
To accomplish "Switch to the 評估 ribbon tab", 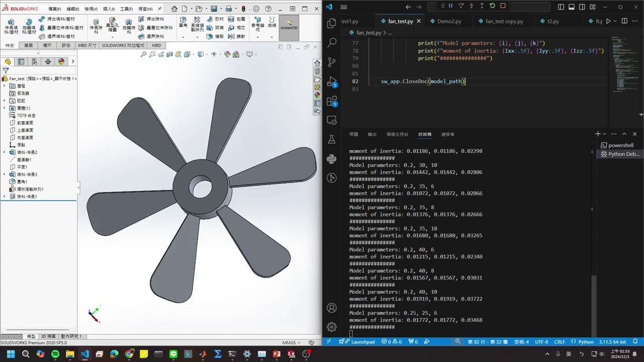I will coord(66,45).
